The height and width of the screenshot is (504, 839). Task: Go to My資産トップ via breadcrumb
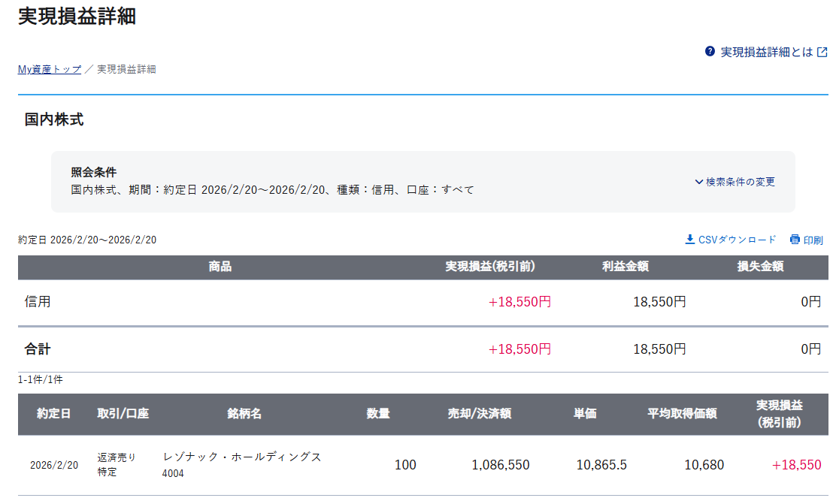pyautogui.click(x=50, y=69)
